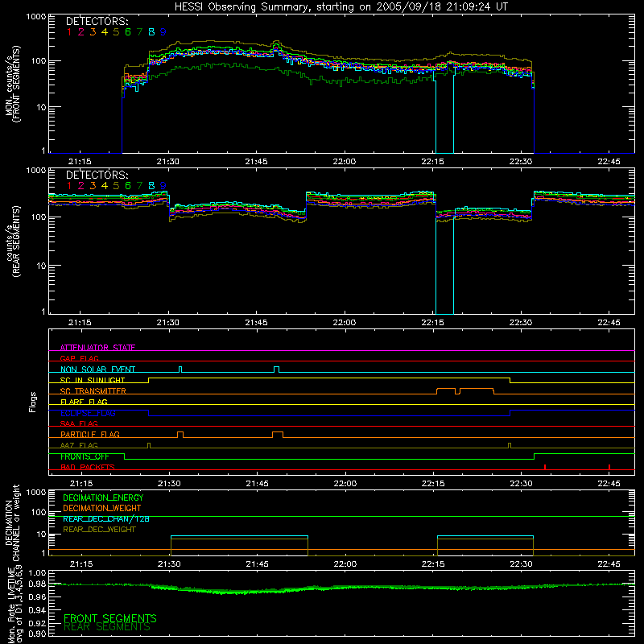Image resolution: width=644 pixels, height=644 pixels.
Task: Click MON. counts/s (FRONT SEGMENTS) axis label
Action: point(12,84)
